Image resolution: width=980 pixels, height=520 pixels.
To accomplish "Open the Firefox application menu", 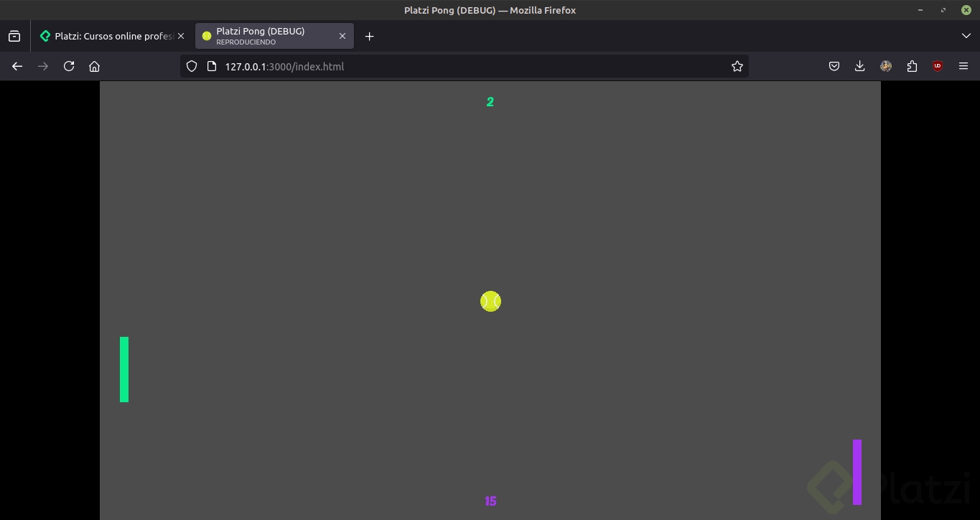I will [963, 66].
